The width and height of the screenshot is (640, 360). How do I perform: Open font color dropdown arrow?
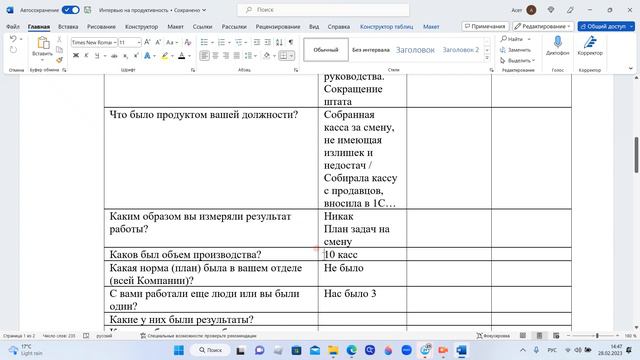click(x=189, y=56)
